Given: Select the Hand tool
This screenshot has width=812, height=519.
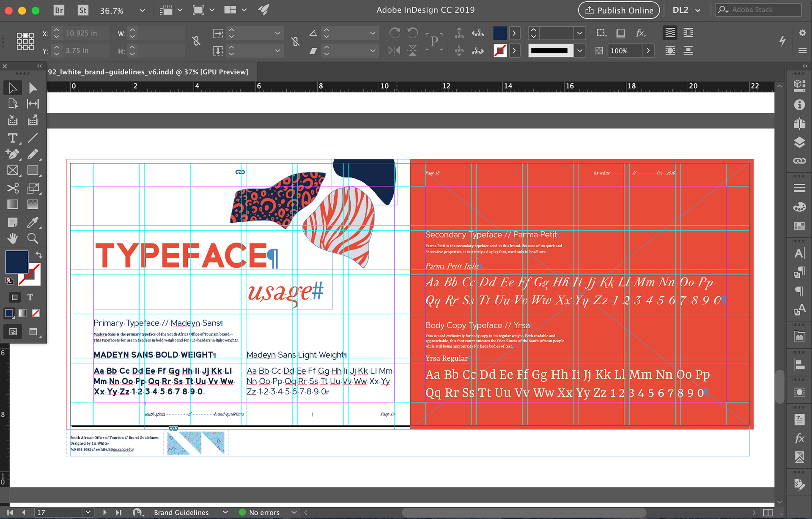Looking at the screenshot, I should (x=13, y=238).
